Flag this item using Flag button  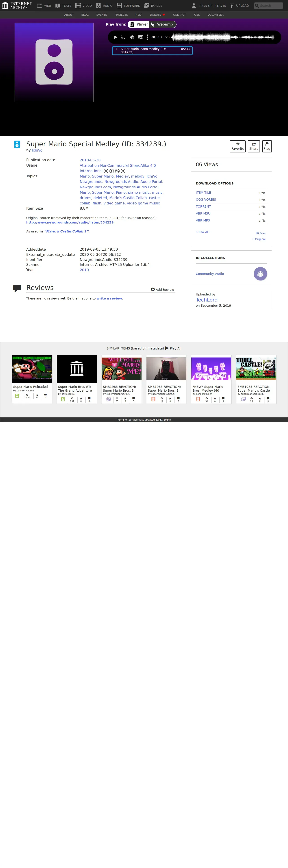267,146
